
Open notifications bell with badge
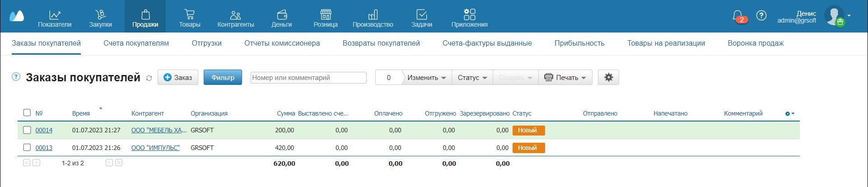[x=738, y=16]
